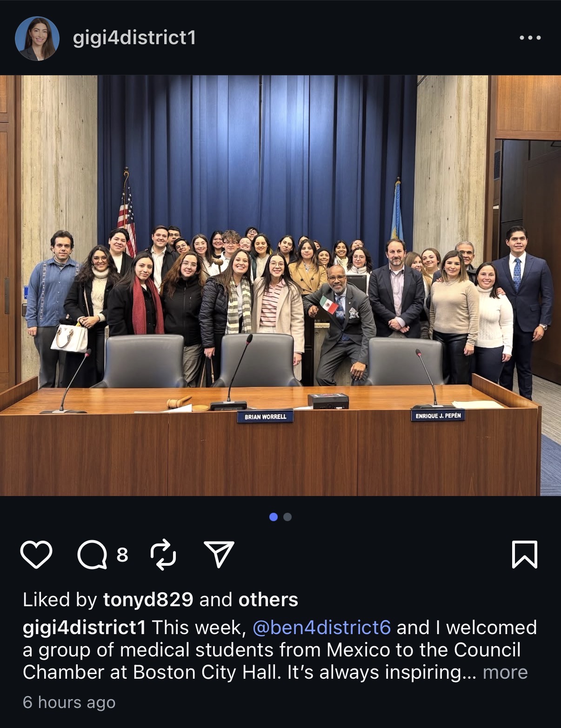Viewport: 561px width, 728px height.
Task: Tap the gigi4district1 username in the header
Action: coord(134,38)
